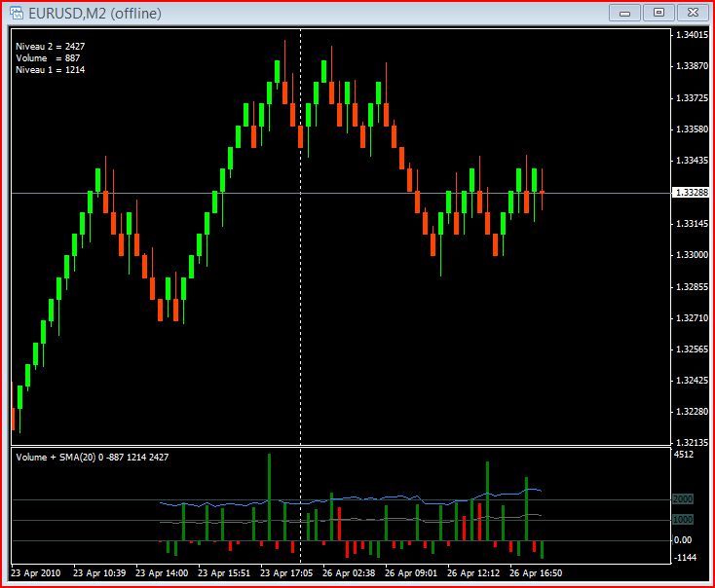Click the Volume + SMA(20) indicator label
Viewport: 715px width, 588px height.
(x=93, y=458)
